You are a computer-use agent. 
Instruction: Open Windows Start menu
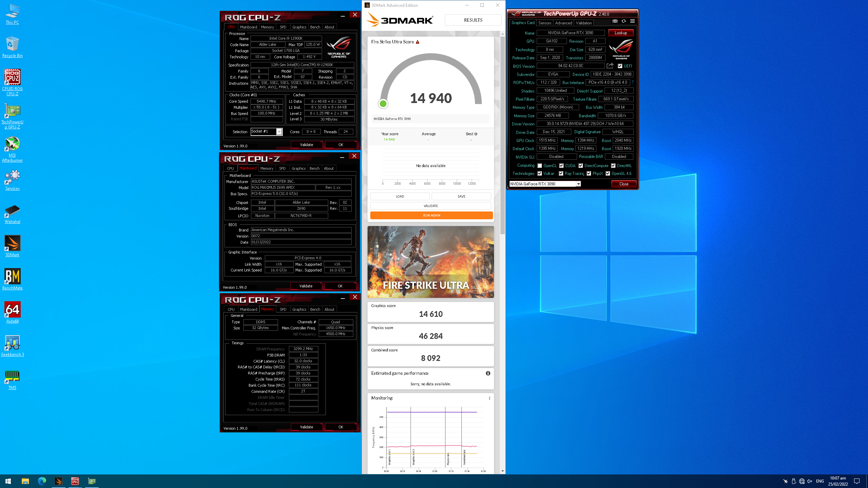8,481
